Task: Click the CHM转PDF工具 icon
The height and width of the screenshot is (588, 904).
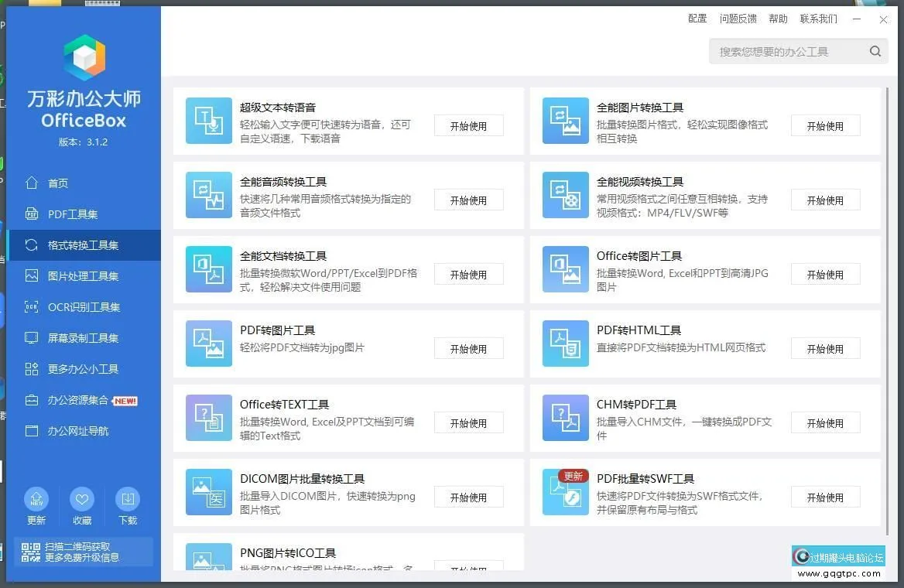Action: tap(566, 418)
